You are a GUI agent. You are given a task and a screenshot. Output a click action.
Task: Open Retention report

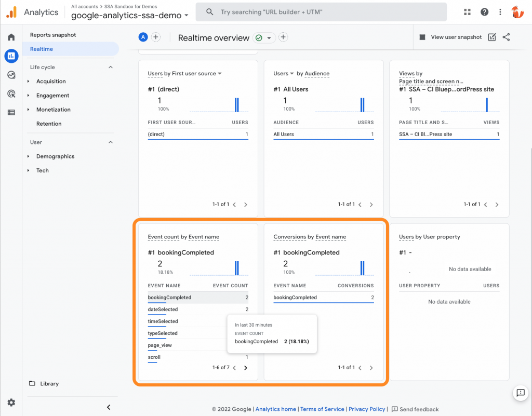[x=49, y=124]
